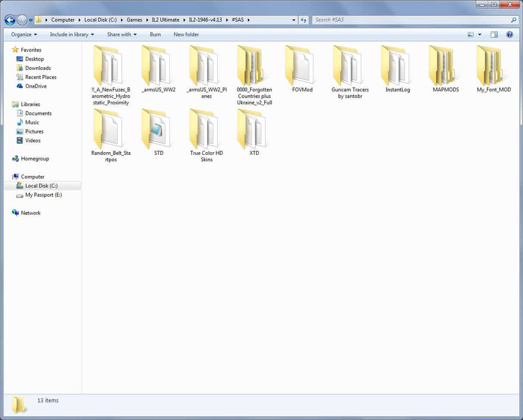Open the views options dropdown arrow

point(479,34)
